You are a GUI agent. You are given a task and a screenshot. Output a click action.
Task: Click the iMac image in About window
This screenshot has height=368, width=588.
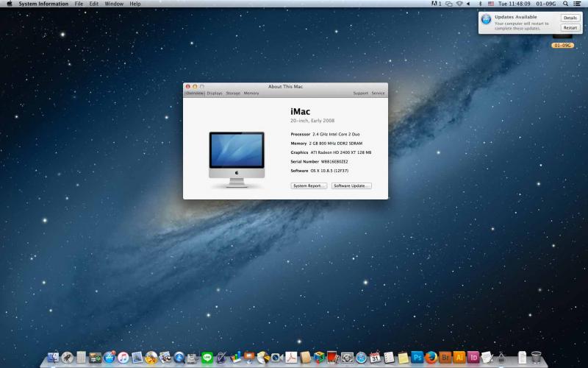coord(237,159)
